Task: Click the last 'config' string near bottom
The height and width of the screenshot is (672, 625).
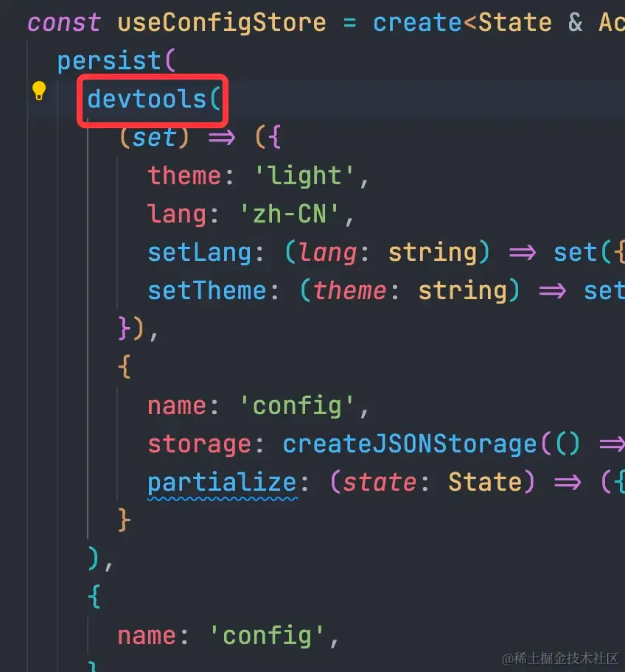Action: click(x=267, y=636)
